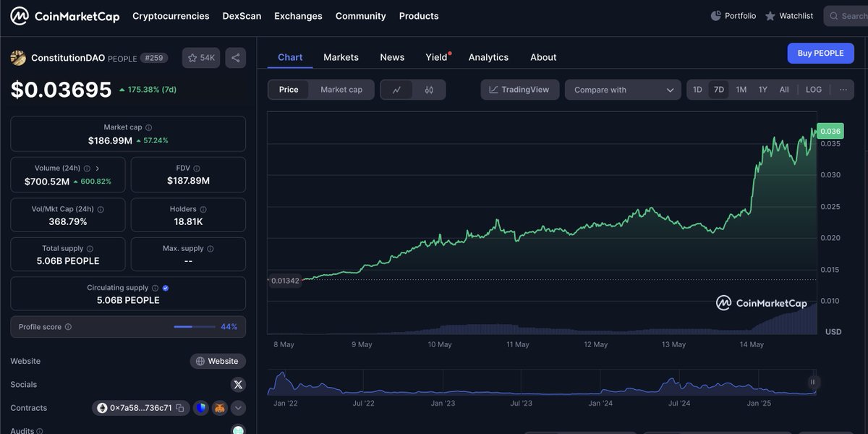The width and height of the screenshot is (868, 434).
Task: Click the search magnifier icon
Action: [x=834, y=16]
